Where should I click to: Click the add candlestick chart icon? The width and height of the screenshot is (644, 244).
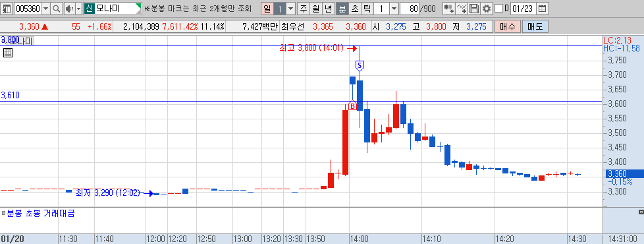449,8
